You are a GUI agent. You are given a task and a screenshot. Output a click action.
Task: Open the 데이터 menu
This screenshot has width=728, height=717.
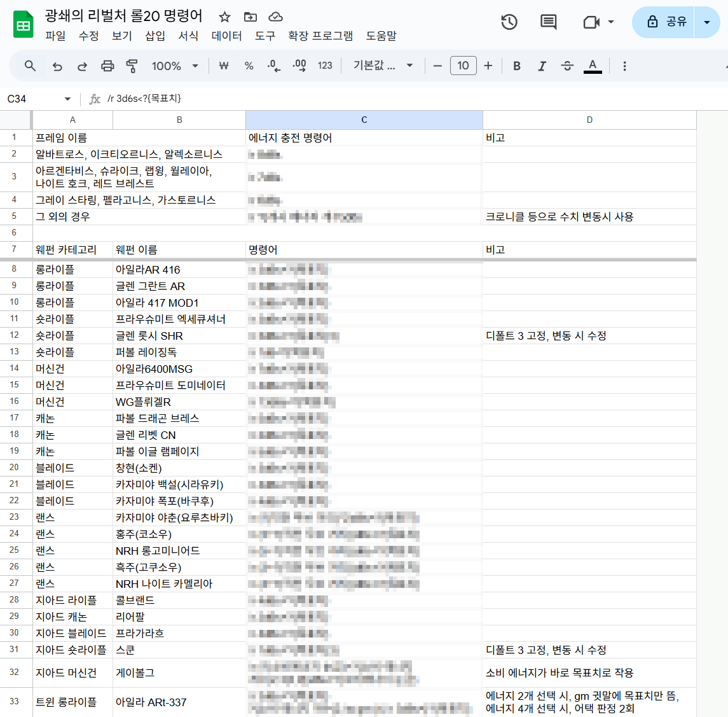tap(226, 36)
